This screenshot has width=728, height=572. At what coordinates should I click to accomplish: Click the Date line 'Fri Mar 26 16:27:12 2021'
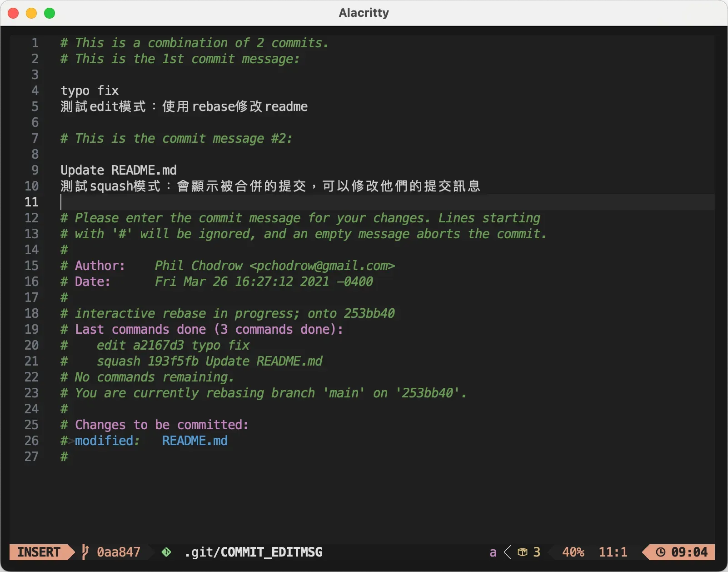click(x=217, y=281)
